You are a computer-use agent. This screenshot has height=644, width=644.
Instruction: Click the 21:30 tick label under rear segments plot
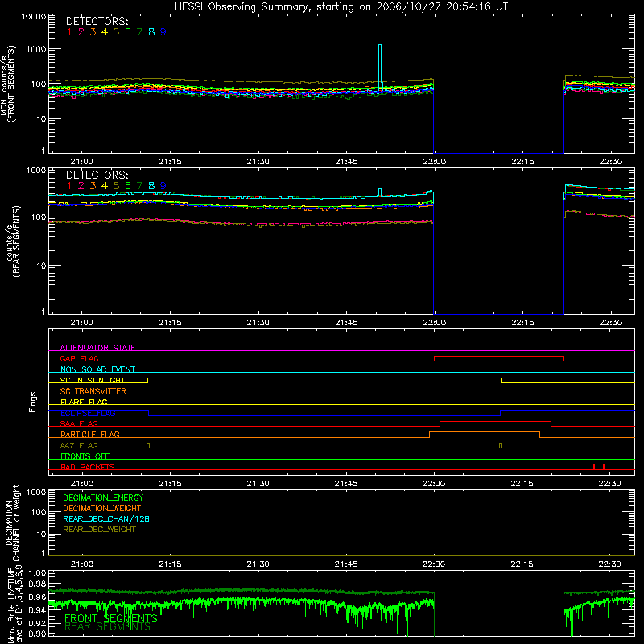click(x=258, y=323)
